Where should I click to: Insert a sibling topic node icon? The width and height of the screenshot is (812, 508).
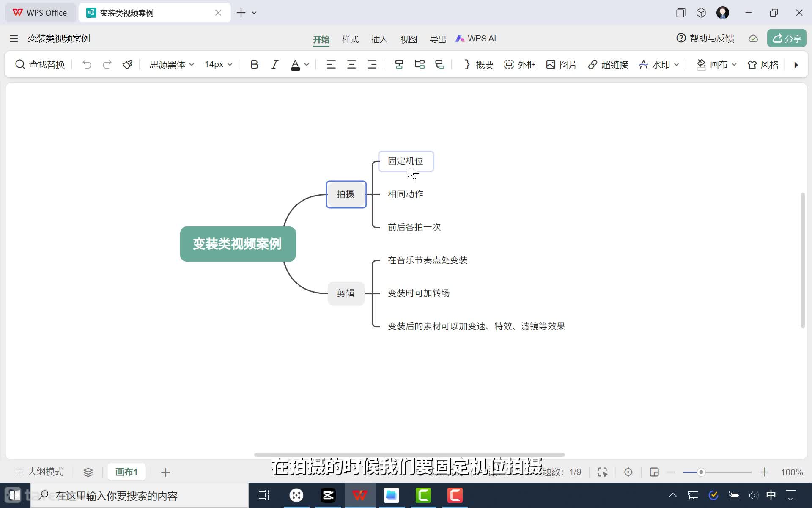[399, 64]
